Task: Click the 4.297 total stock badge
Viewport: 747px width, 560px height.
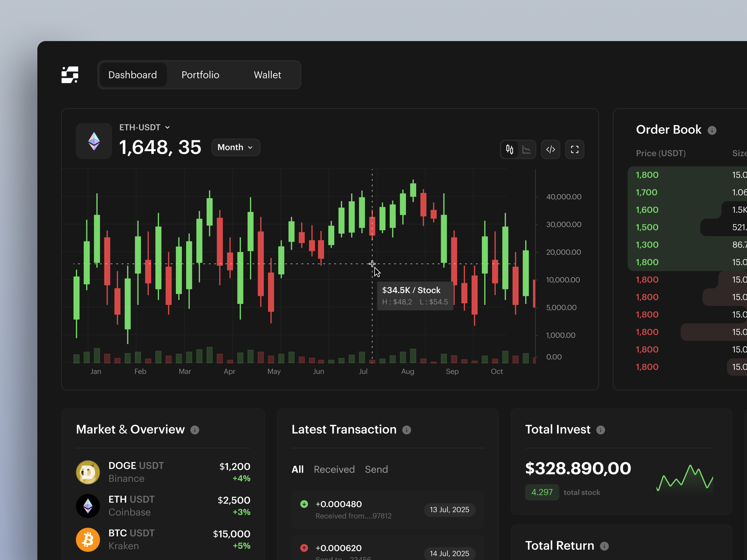Action: 542,492
